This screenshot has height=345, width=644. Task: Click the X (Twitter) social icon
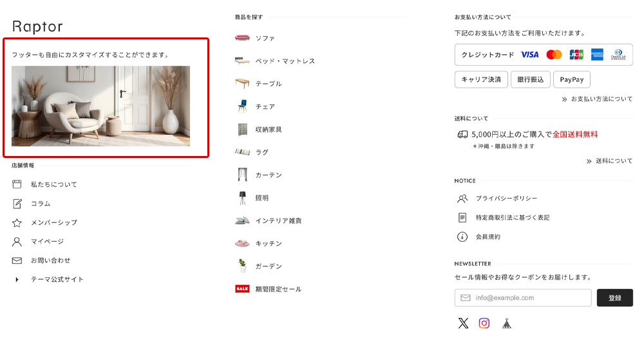[x=463, y=323]
